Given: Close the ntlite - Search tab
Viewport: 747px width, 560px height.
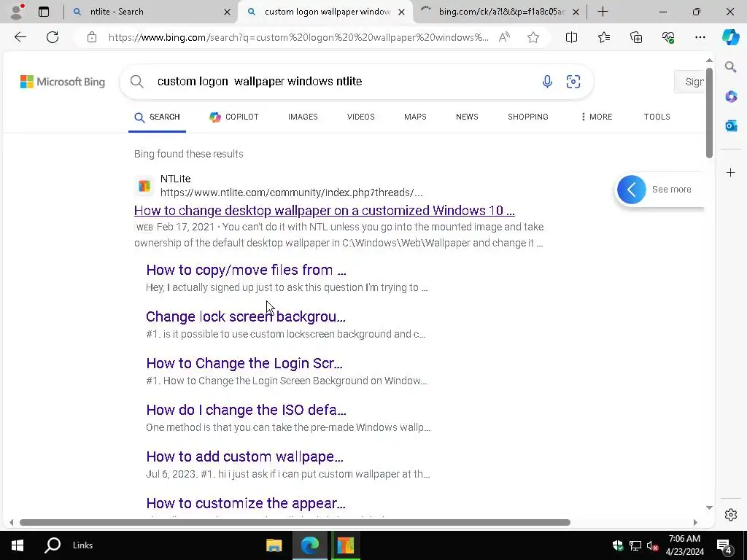Looking at the screenshot, I should click(x=228, y=12).
